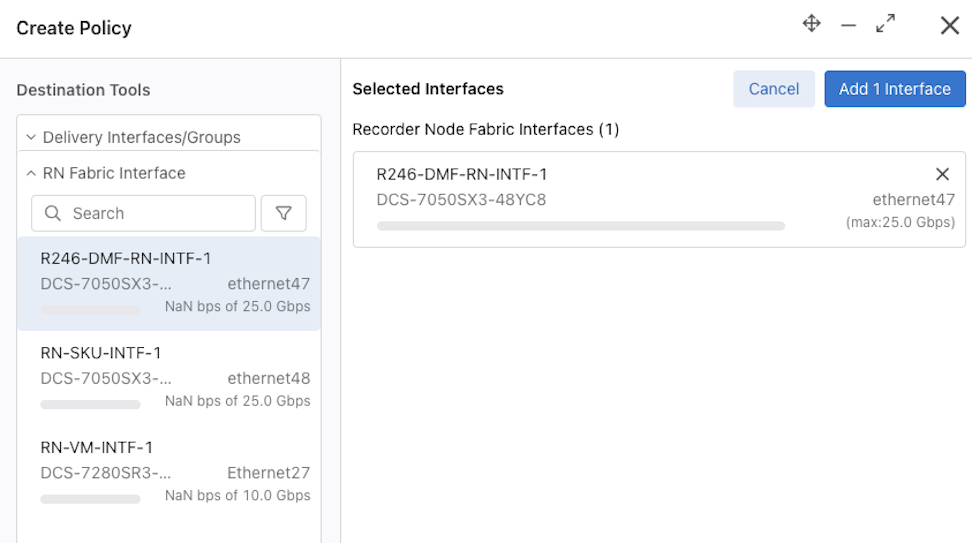Click the move dialog crosshair icon
The height and width of the screenshot is (543, 972).
[811, 24]
